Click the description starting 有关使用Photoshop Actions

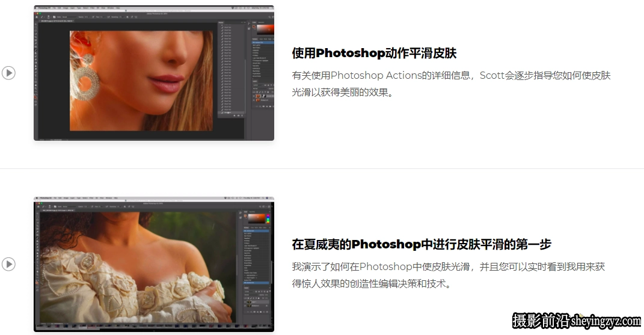pos(451,84)
